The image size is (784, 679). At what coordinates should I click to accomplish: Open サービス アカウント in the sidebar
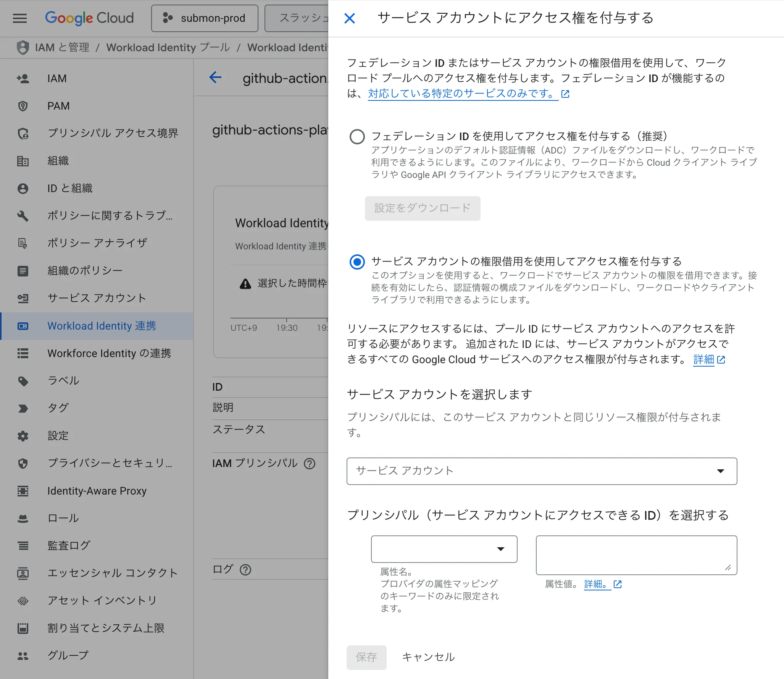(x=97, y=298)
